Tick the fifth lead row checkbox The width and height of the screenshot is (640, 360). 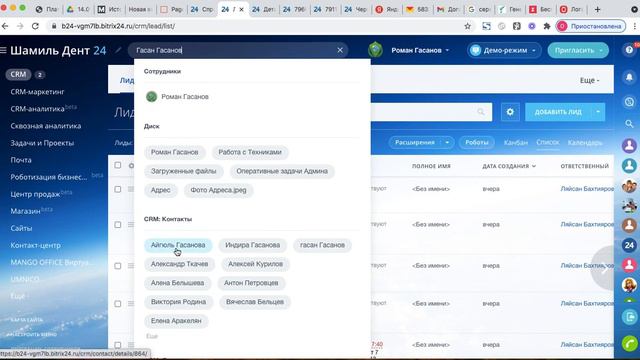118,345
